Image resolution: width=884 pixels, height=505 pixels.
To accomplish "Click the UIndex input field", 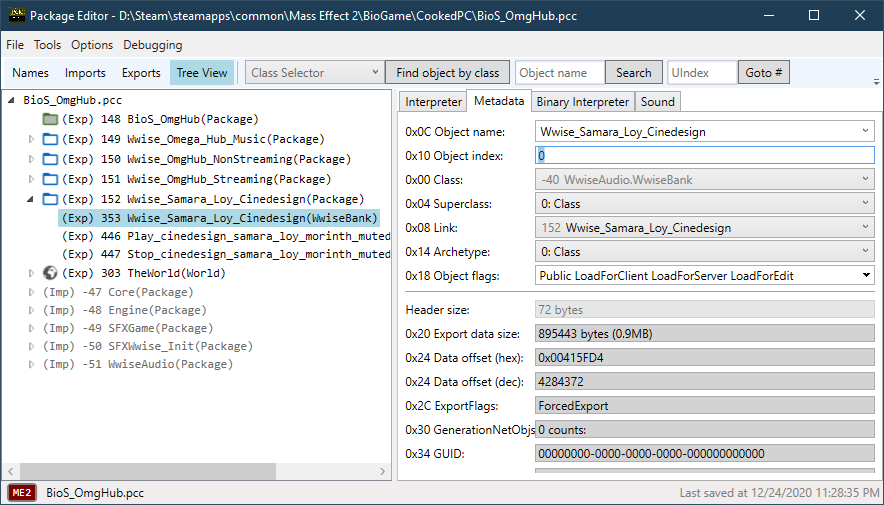I will [702, 73].
